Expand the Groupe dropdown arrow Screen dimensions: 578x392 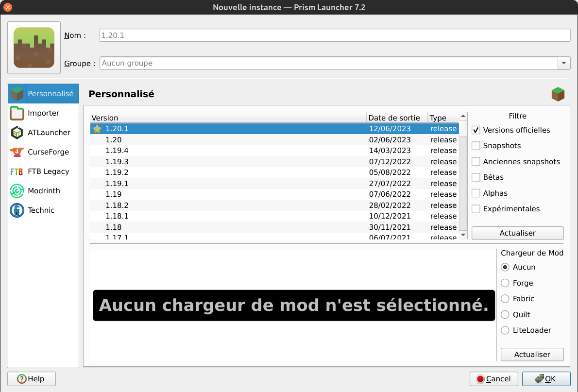(x=563, y=63)
